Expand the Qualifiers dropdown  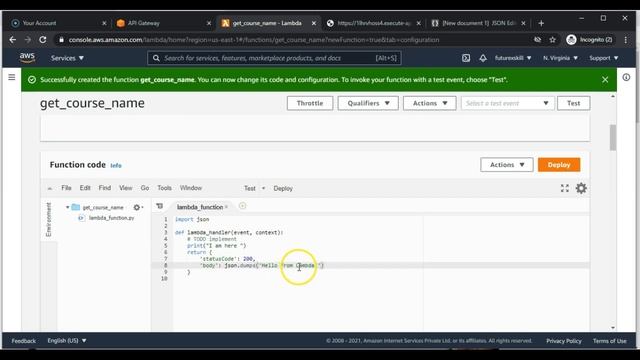[368, 103]
